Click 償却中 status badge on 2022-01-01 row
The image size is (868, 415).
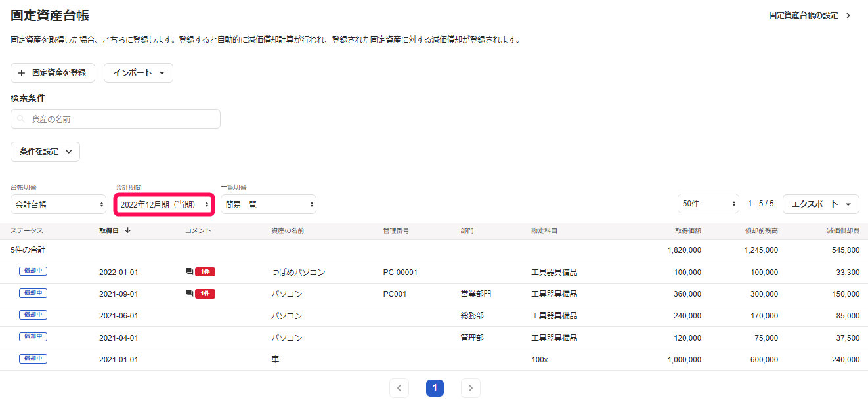(33, 271)
